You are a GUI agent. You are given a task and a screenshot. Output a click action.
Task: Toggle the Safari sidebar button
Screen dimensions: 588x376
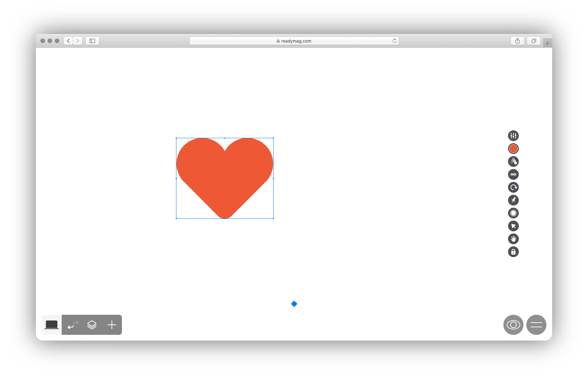[x=92, y=41]
